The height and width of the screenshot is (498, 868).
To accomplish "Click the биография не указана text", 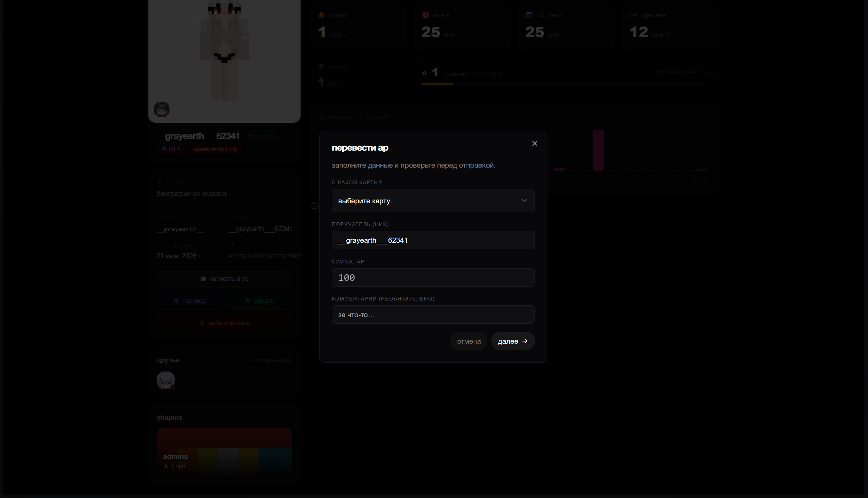I will click(x=192, y=193).
